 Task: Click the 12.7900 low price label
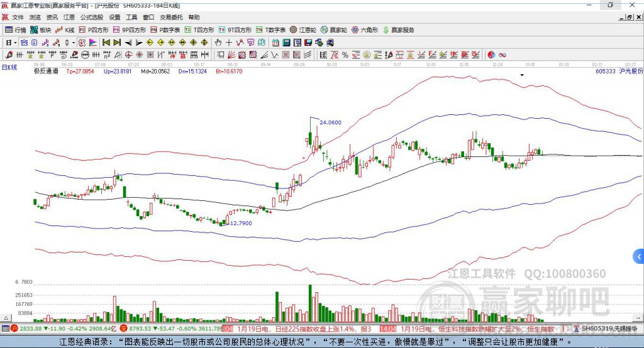(x=241, y=223)
